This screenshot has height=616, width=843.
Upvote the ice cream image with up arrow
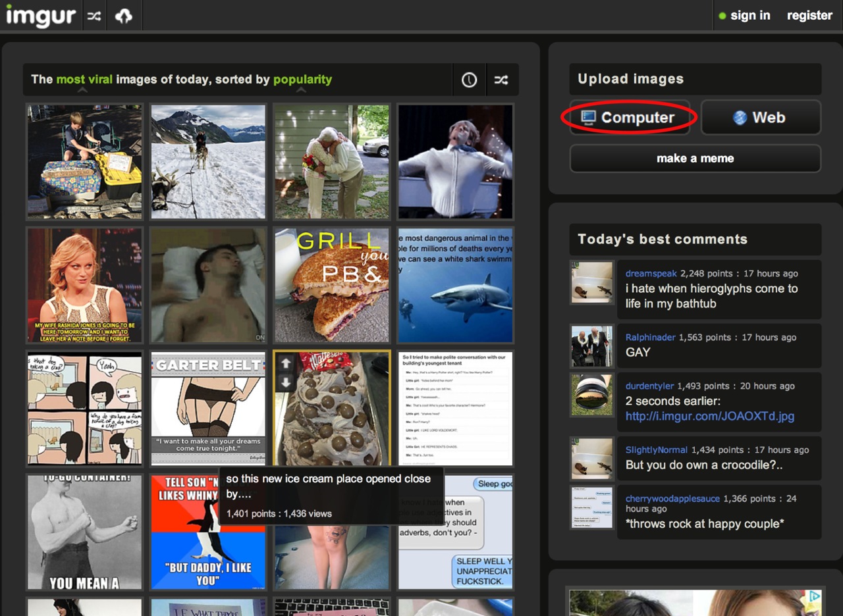coord(286,363)
